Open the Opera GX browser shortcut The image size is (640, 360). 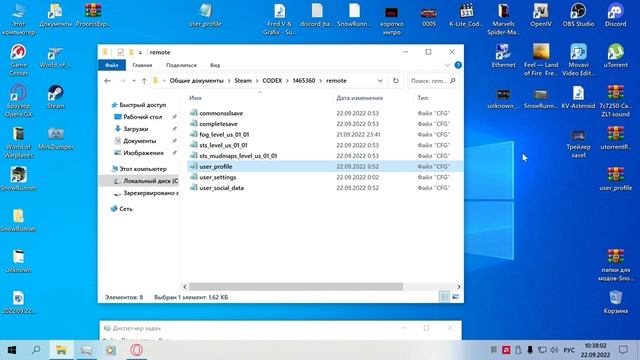coord(18,101)
